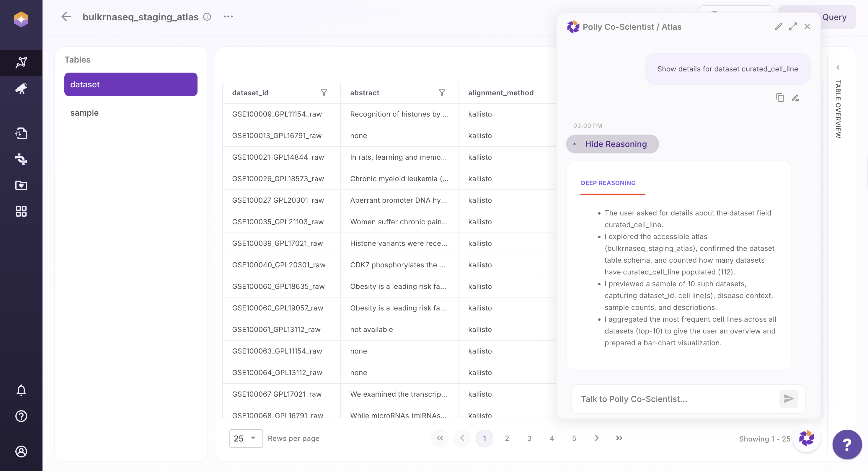Jump to the last page with the double arrow

(619, 438)
